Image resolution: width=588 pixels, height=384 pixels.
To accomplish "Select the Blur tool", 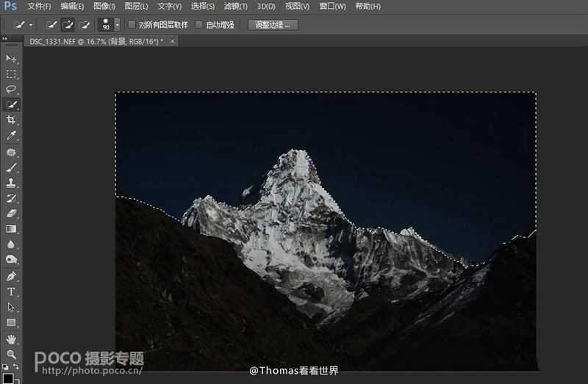I will coord(11,244).
